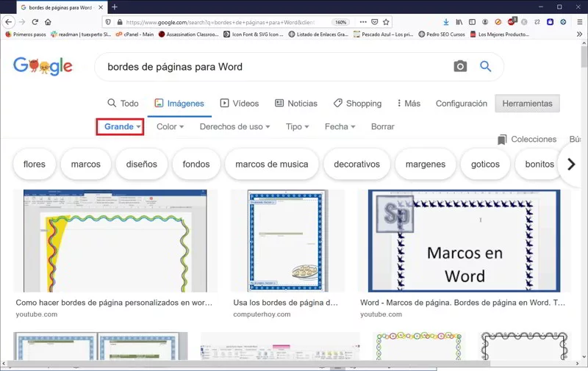The width and height of the screenshot is (588, 371).
Task: Click the tracking protection shield icon
Action: coord(108,22)
